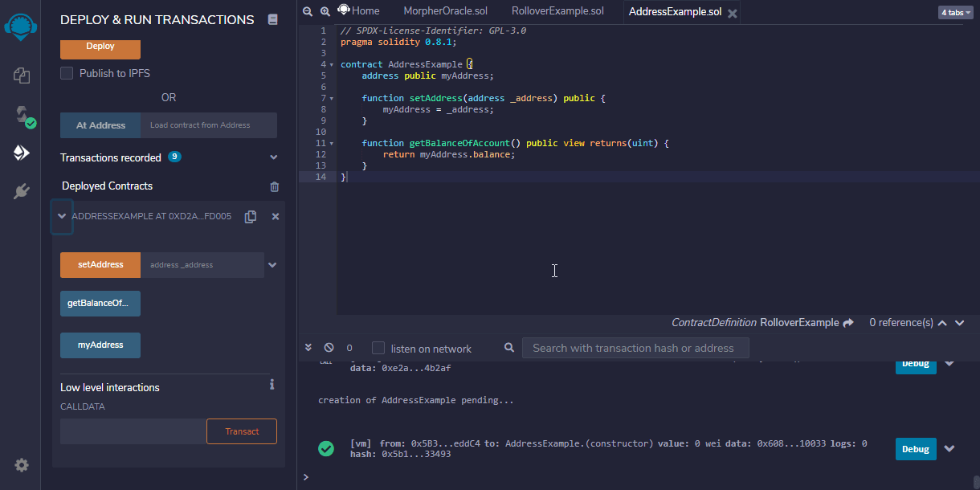Expand setAddress parameters chevron

[x=272, y=265]
